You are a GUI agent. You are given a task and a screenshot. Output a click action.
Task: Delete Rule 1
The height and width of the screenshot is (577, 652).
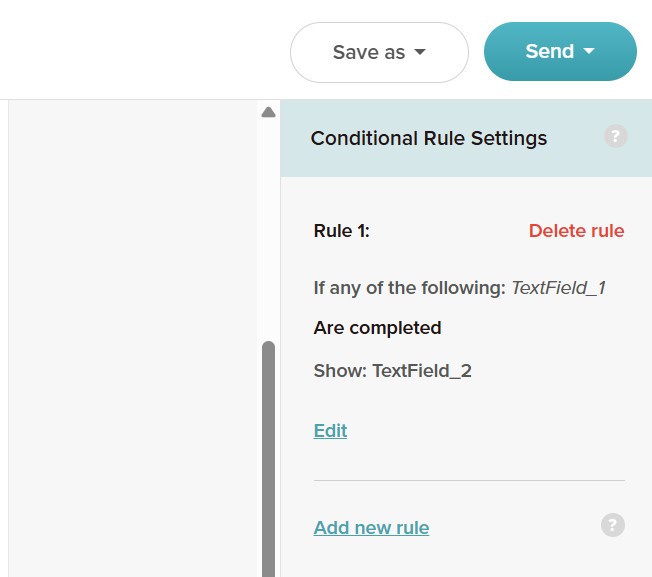click(576, 231)
